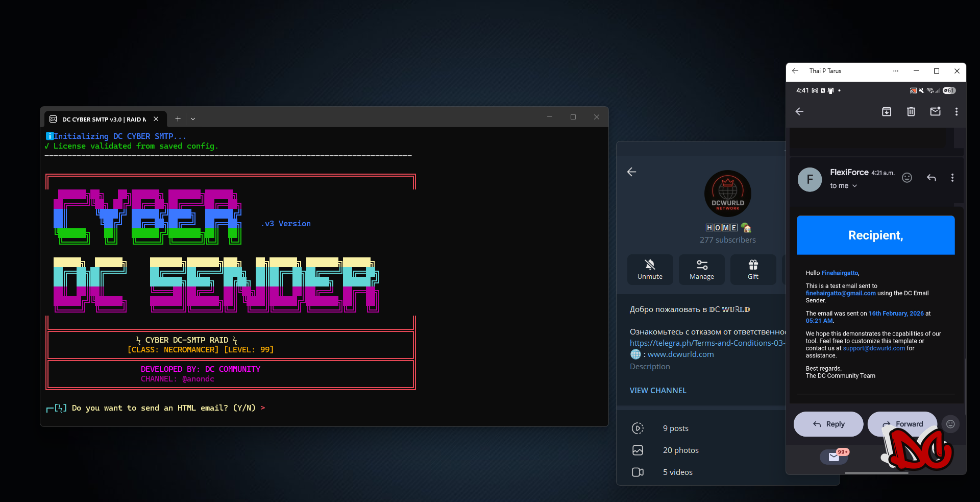
Task: Click the posts icon beside 9 posts
Action: click(x=638, y=428)
